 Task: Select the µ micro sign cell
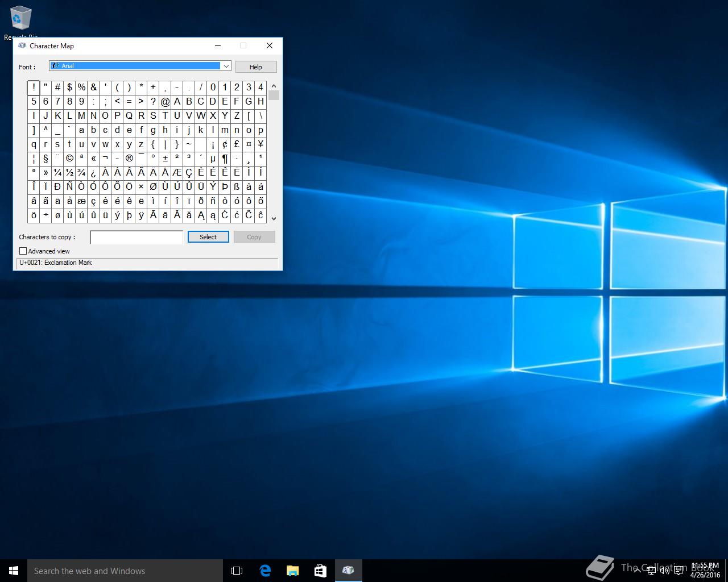(213, 158)
